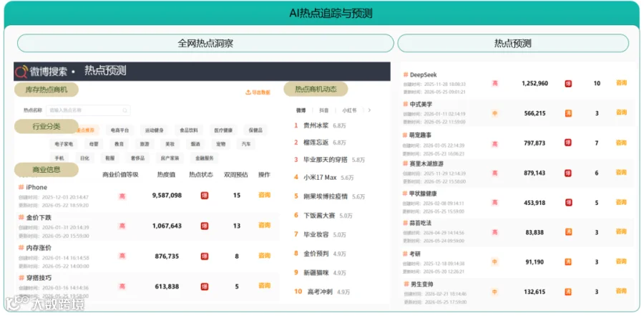The height and width of the screenshot is (316, 644).
Task: Filter by 医疗健康 industry tag
Action: (x=223, y=130)
